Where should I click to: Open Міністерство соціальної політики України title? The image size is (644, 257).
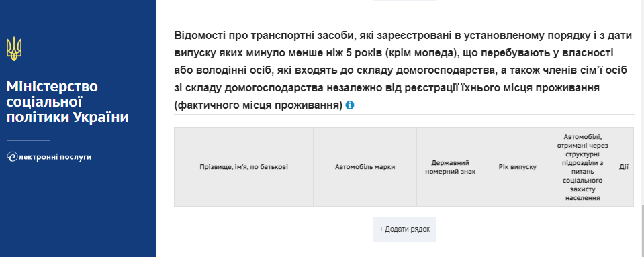click(x=68, y=102)
